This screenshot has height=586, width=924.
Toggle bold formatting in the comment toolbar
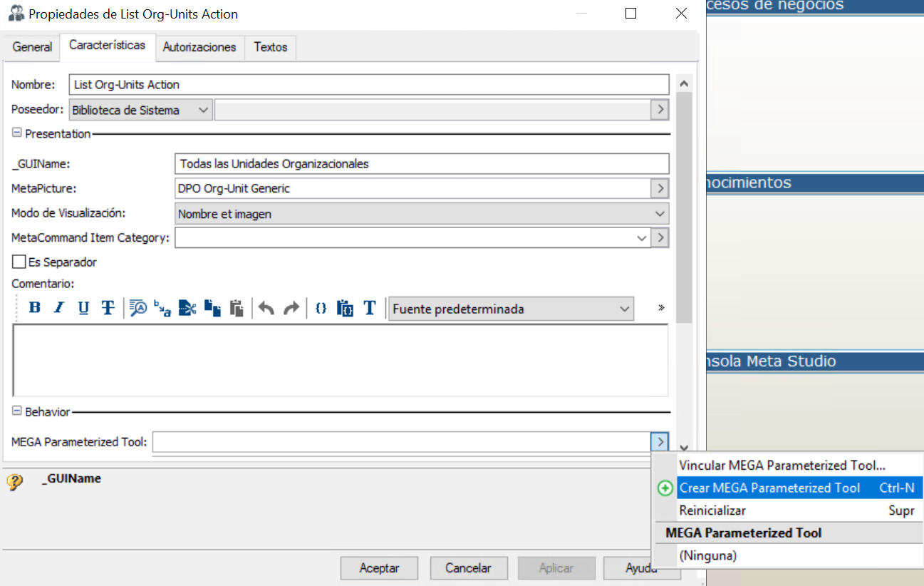(34, 308)
